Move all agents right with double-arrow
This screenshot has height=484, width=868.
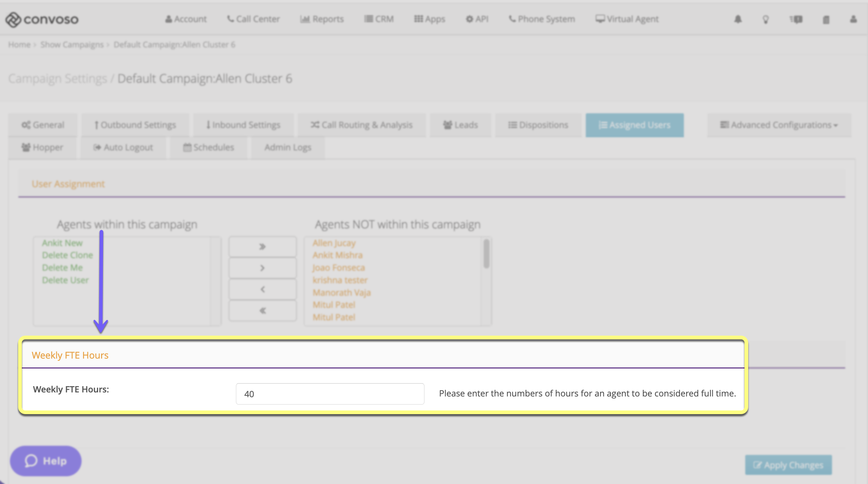pyautogui.click(x=262, y=247)
